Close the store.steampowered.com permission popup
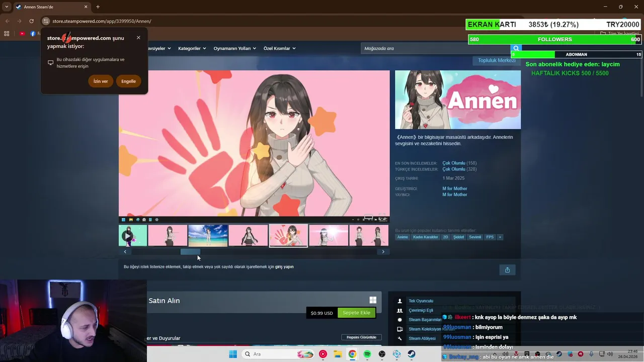This screenshot has height=362, width=644. (x=138, y=38)
